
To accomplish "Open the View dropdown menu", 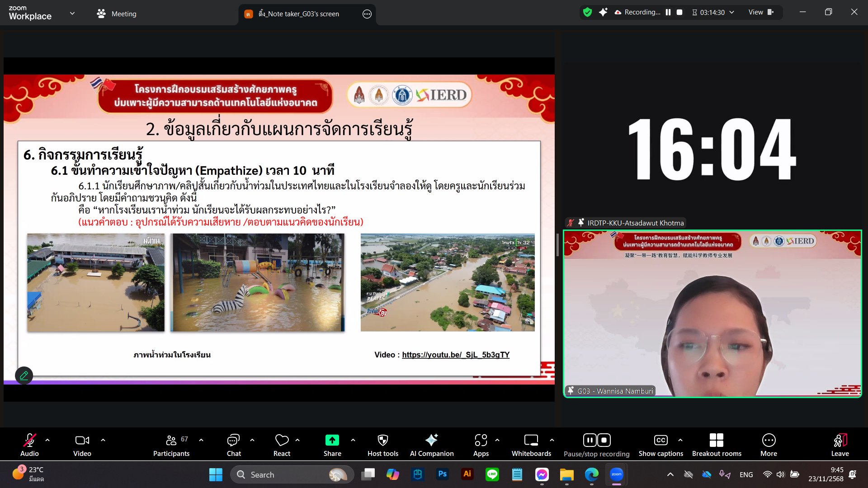I will click(x=760, y=12).
